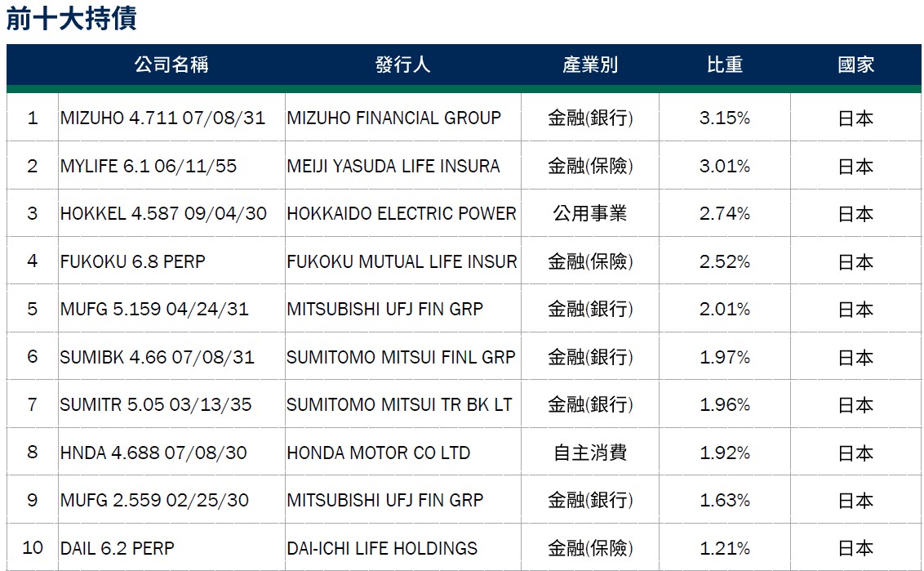924x571 pixels.
Task: Click the 3.15% weight value
Action: click(725, 118)
